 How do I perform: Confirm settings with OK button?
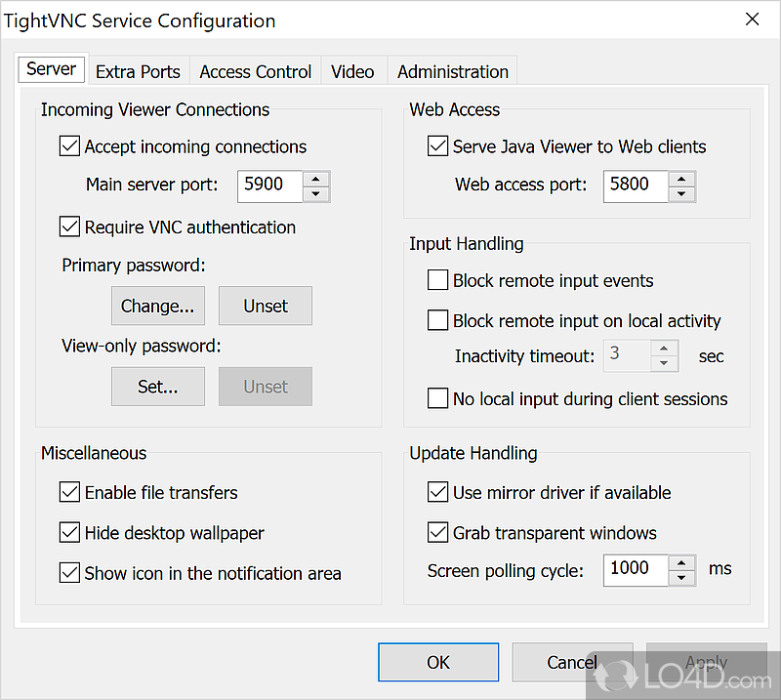[x=438, y=662]
